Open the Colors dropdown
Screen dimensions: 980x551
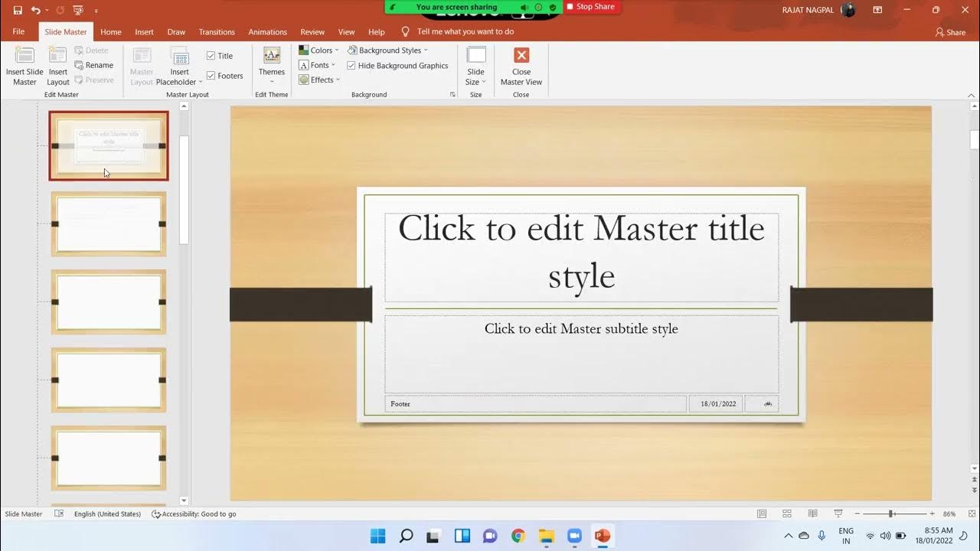click(x=318, y=51)
